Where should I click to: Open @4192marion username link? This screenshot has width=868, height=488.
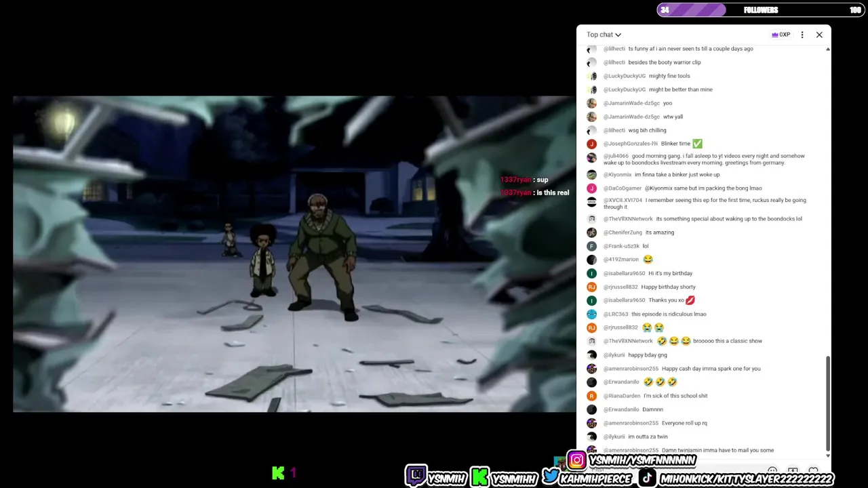pos(620,260)
